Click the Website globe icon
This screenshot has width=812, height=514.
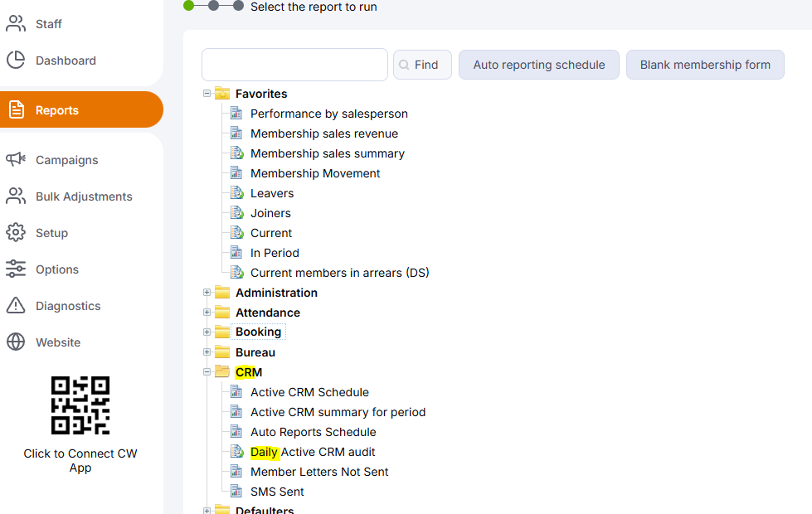point(16,342)
